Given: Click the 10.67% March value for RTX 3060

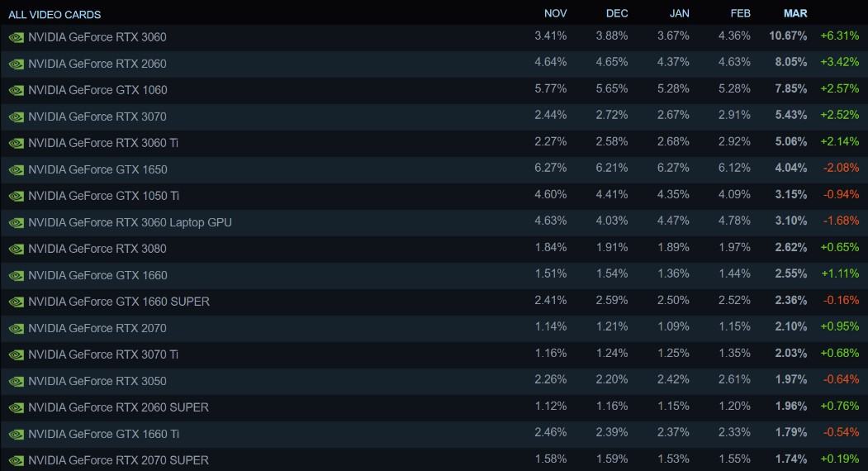Looking at the screenshot, I should tap(788, 36).
